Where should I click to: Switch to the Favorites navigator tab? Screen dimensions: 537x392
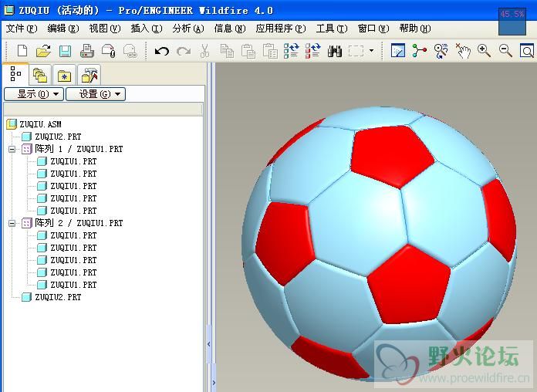click(64, 76)
